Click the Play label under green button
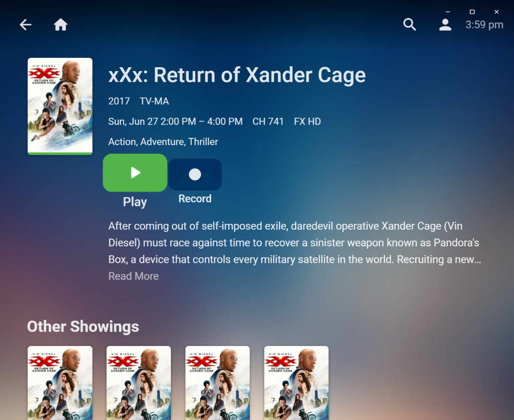The width and height of the screenshot is (514, 420). tap(135, 202)
